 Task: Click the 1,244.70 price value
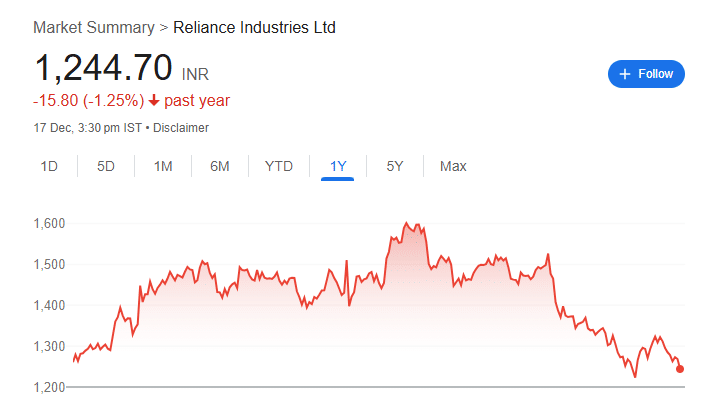coord(104,68)
